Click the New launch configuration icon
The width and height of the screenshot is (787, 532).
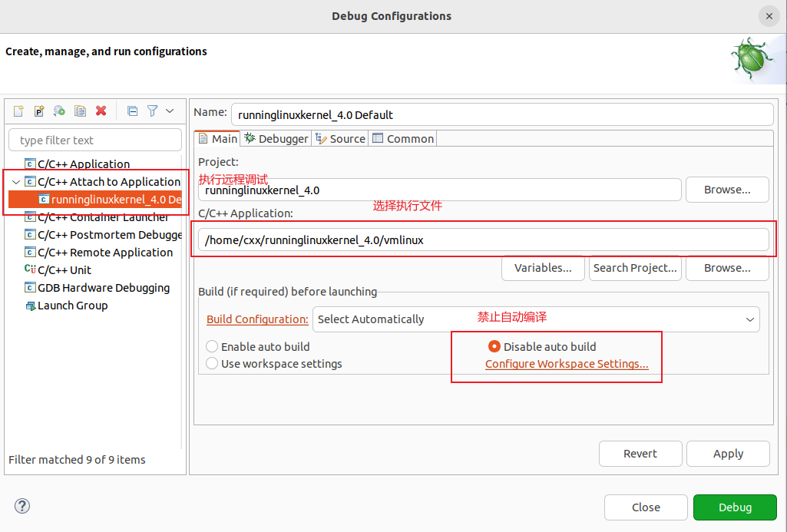click(x=18, y=111)
